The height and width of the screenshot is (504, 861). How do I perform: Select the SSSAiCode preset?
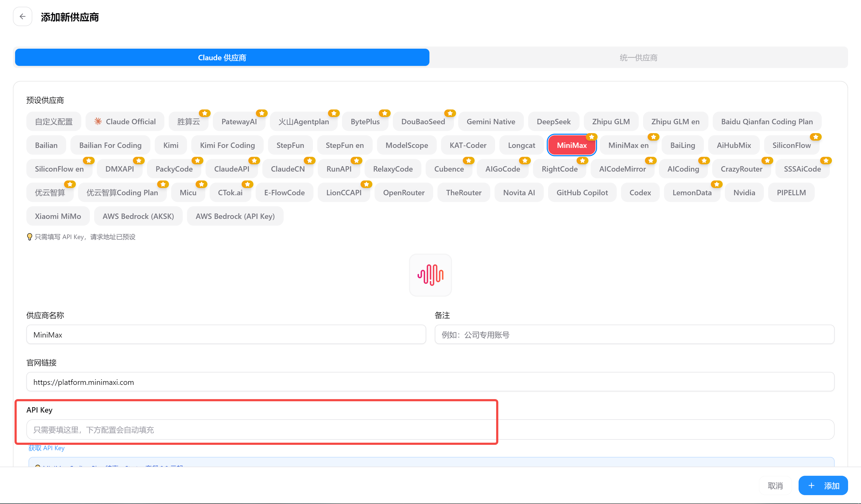[803, 169]
